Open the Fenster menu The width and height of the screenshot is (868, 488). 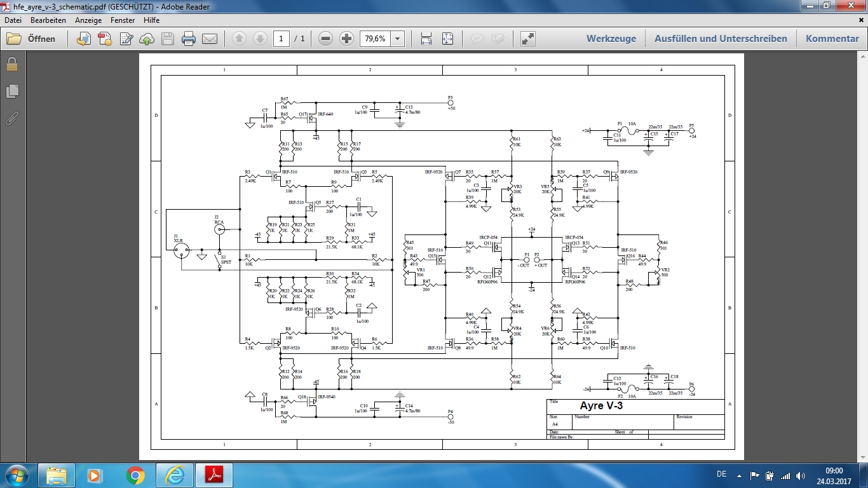123,20
